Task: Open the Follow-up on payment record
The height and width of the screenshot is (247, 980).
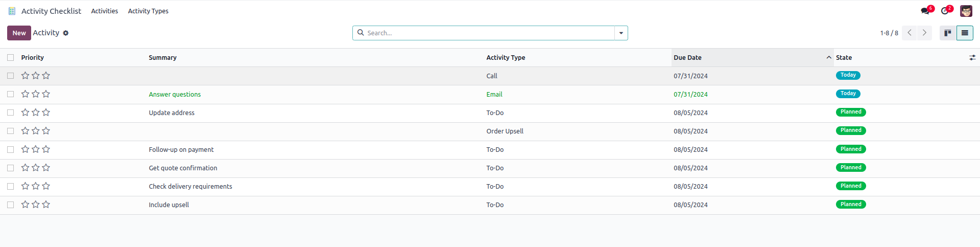Action: point(181,149)
